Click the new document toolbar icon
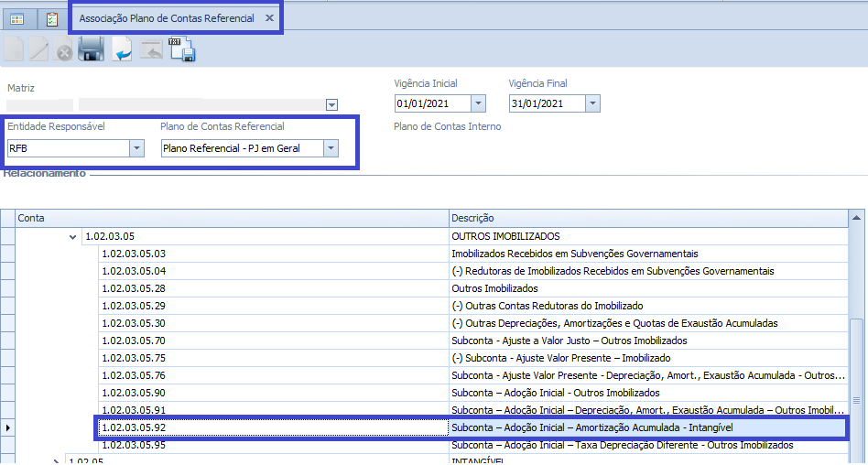The width and height of the screenshot is (868, 465). click(14, 49)
